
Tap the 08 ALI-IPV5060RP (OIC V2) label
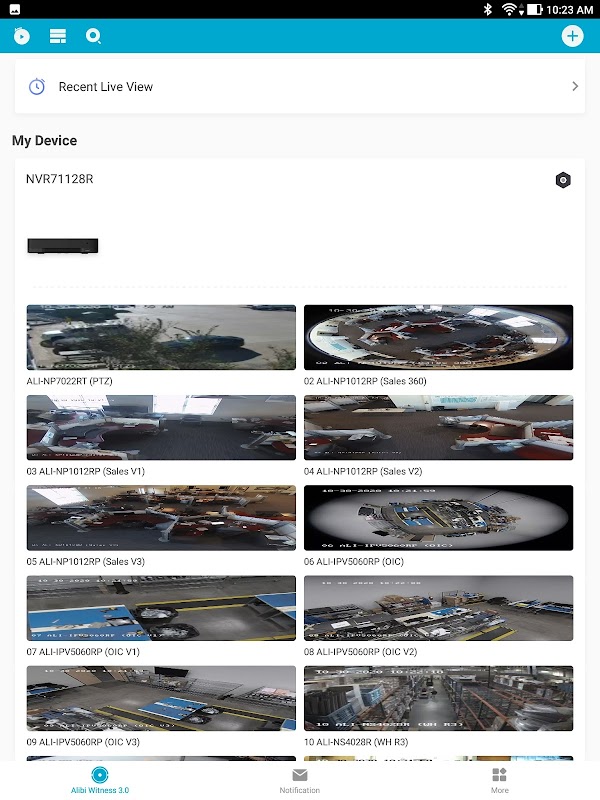click(x=360, y=652)
